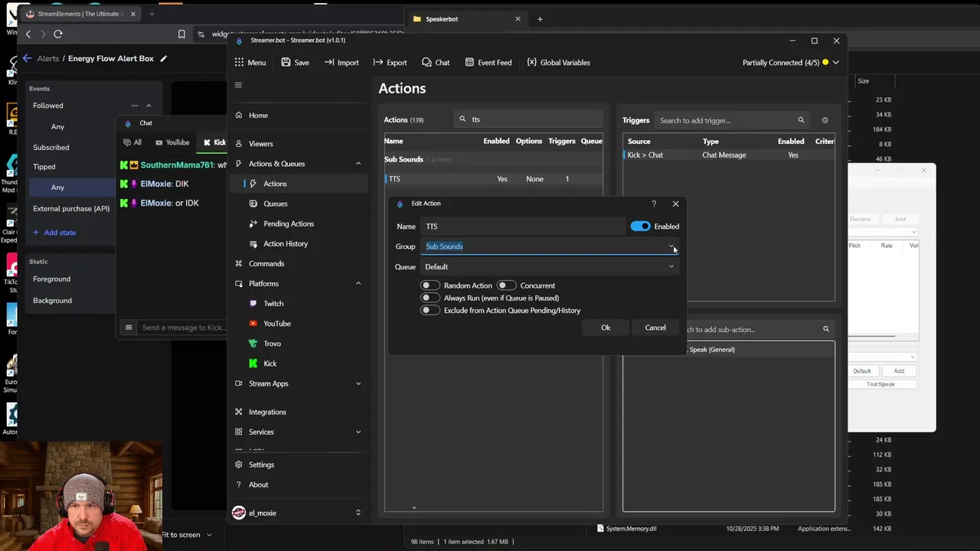
Task: Select the Kick > Chat trigger row
Action: (x=728, y=155)
